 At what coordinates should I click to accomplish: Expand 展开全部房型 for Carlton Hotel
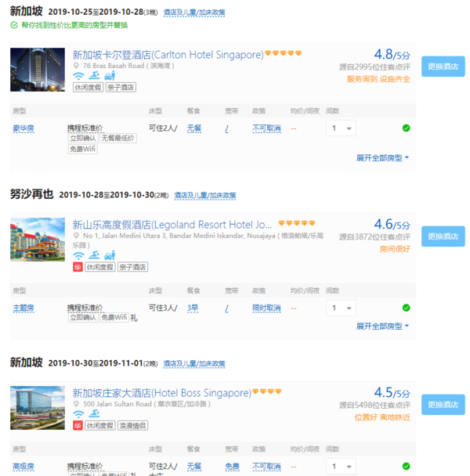point(382,158)
